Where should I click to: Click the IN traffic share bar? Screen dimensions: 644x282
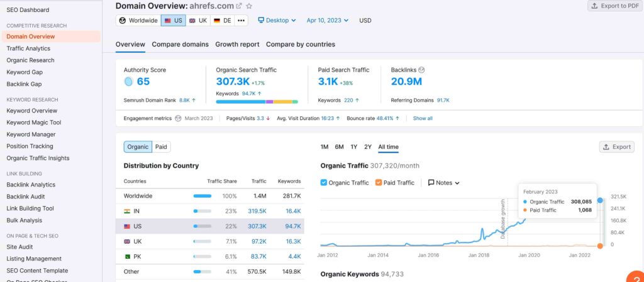[202, 211]
